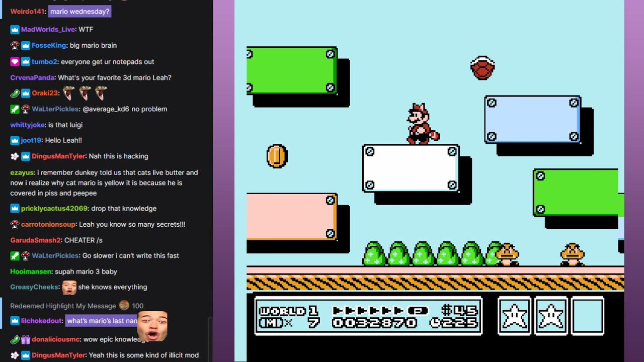Click the crown badge beside lilchokedout
The height and width of the screenshot is (362, 644).
point(15,321)
